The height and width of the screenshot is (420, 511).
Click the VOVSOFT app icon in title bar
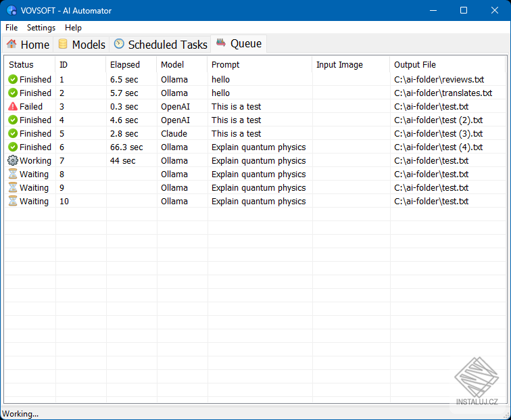(11, 10)
